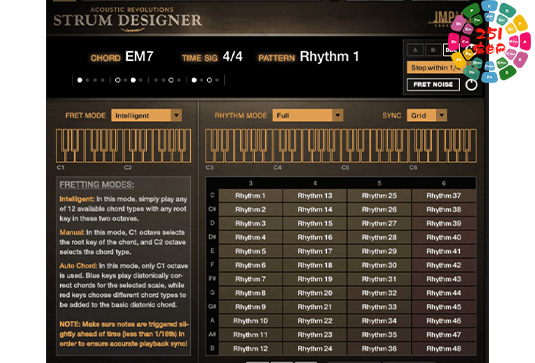Select Rhythm 44 in column 6
The image size is (535, 363).
point(444,293)
